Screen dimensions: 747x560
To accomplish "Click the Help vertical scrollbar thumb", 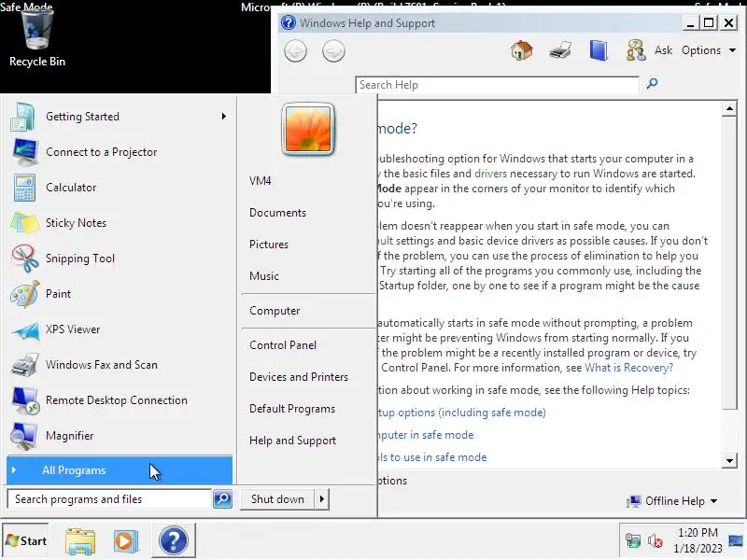I will coord(729,262).
